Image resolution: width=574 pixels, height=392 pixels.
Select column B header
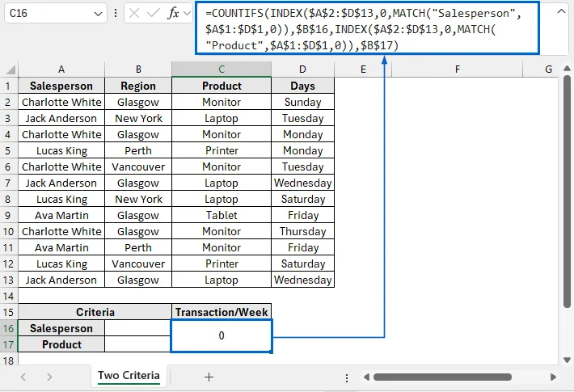click(138, 70)
